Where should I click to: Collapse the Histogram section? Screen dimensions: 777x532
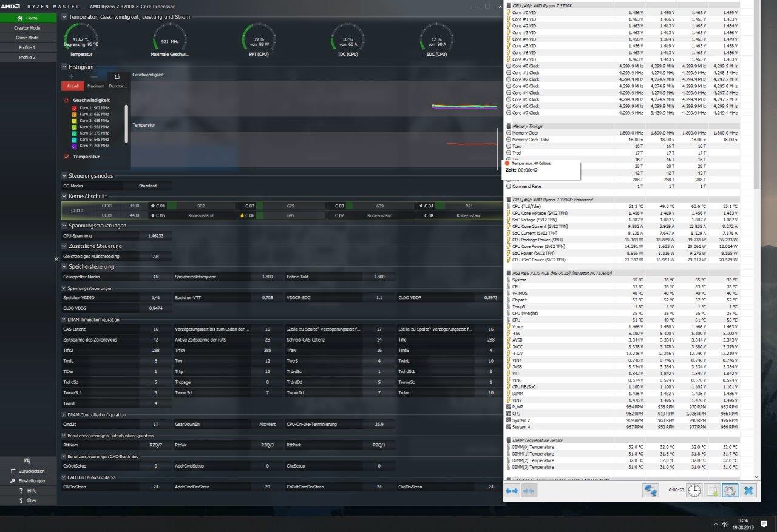click(x=64, y=67)
